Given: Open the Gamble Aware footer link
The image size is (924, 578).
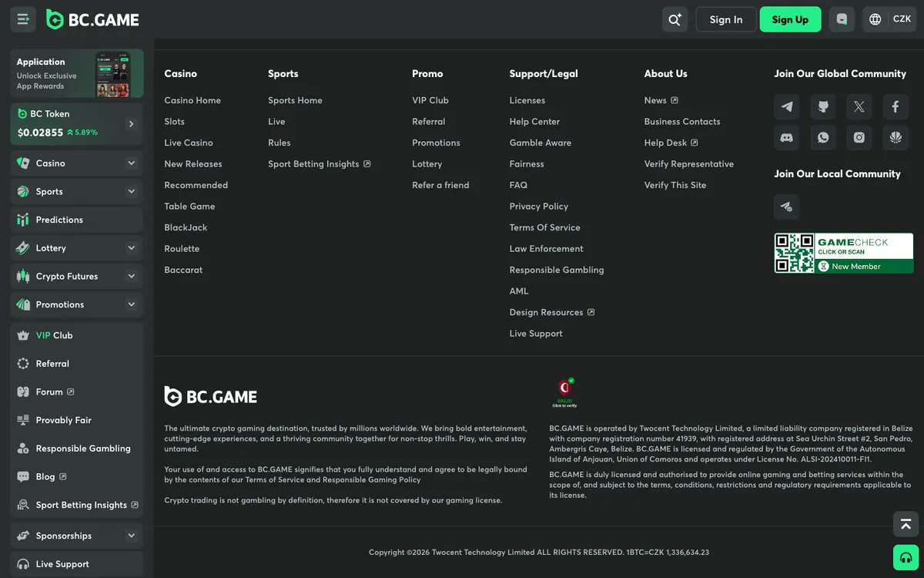Looking at the screenshot, I should (x=541, y=143).
